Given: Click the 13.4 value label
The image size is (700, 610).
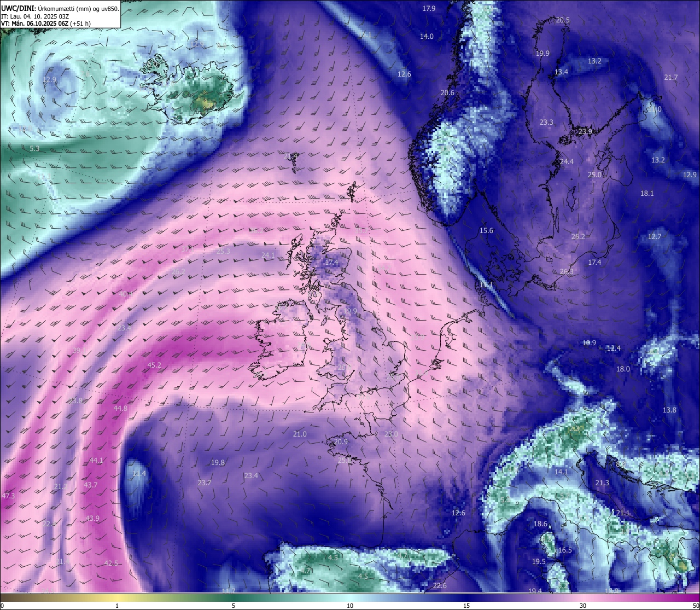Looking at the screenshot, I should (x=561, y=72).
